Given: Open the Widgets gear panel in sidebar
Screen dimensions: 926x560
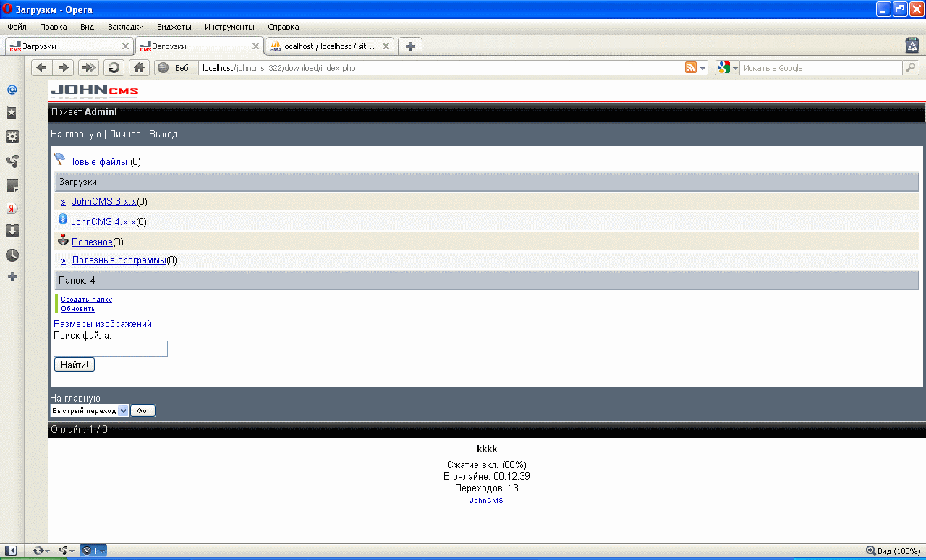Looking at the screenshot, I should tap(12, 137).
